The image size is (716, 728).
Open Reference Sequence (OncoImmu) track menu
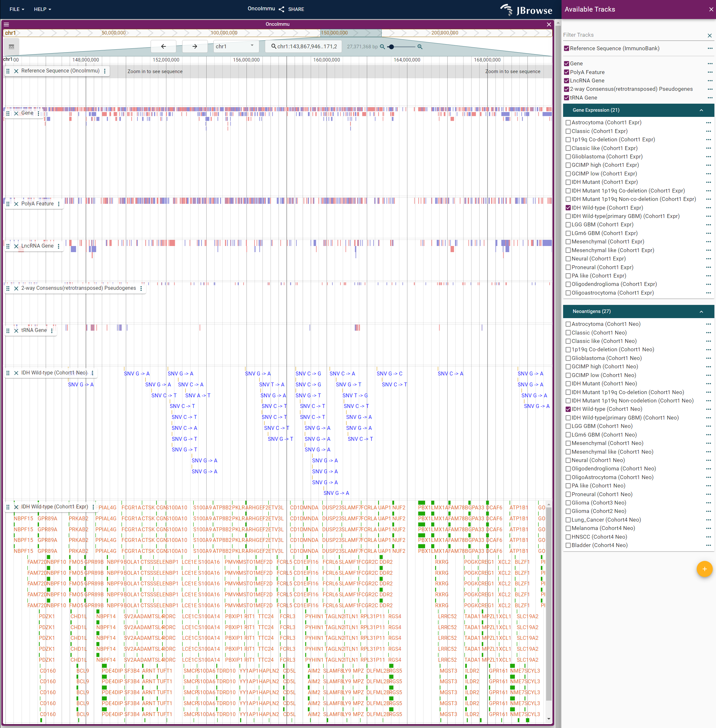[x=105, y=71]
